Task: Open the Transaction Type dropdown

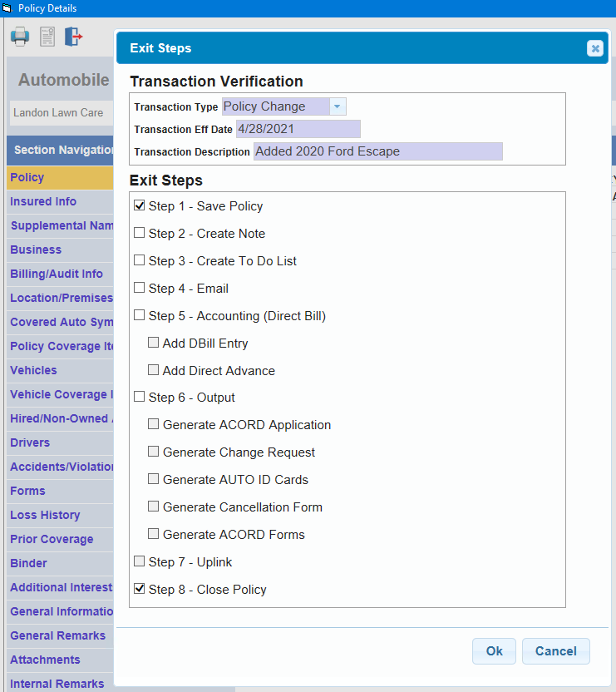Action: [x=338, y=106]
